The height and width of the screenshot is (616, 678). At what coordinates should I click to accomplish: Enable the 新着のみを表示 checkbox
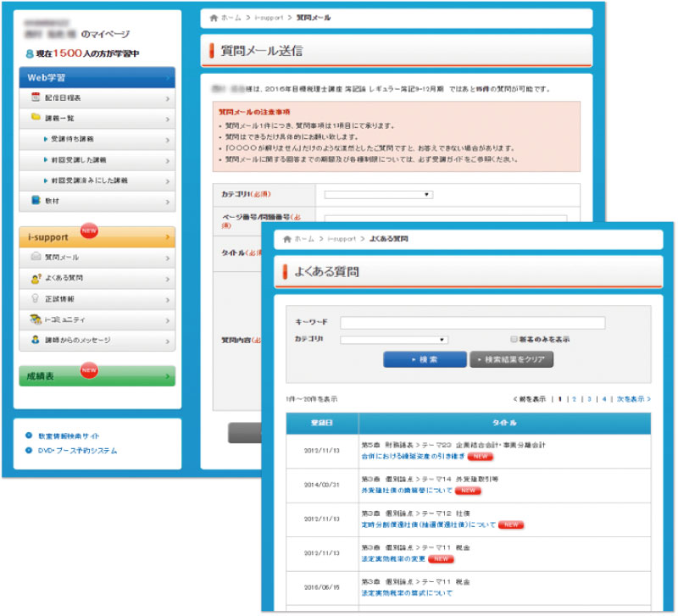(514, 339)
